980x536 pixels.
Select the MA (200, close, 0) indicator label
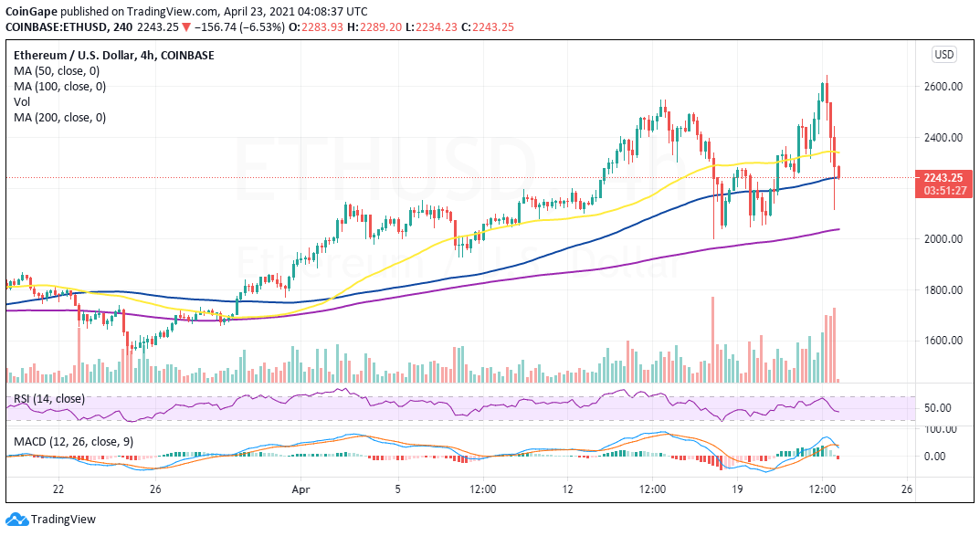pos(60,118)
